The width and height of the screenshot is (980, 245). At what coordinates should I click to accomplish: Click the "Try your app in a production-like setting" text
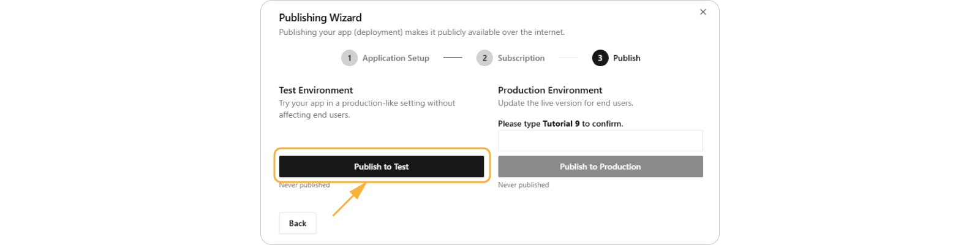367,103
